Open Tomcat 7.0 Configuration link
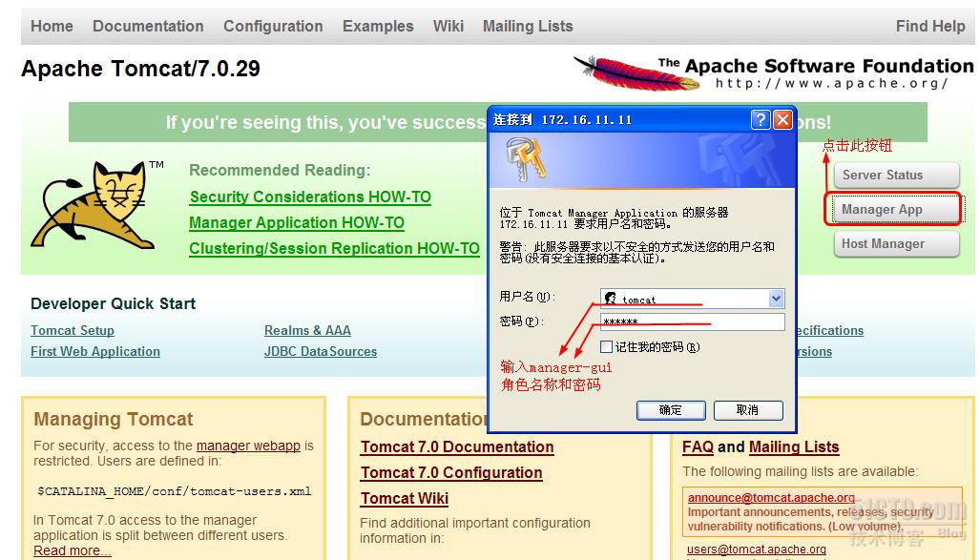This screenshot has height=560, width=980. point(451,472)
